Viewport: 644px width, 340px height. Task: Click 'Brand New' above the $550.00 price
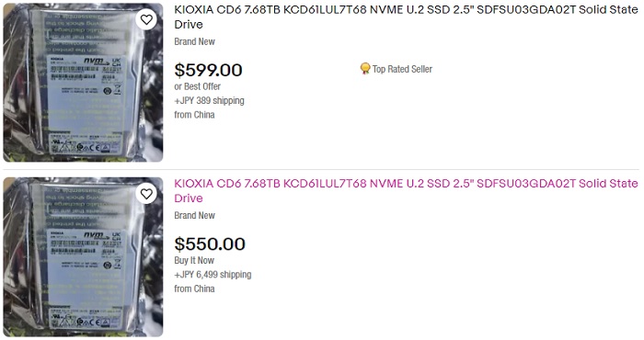tap(194, 215)
